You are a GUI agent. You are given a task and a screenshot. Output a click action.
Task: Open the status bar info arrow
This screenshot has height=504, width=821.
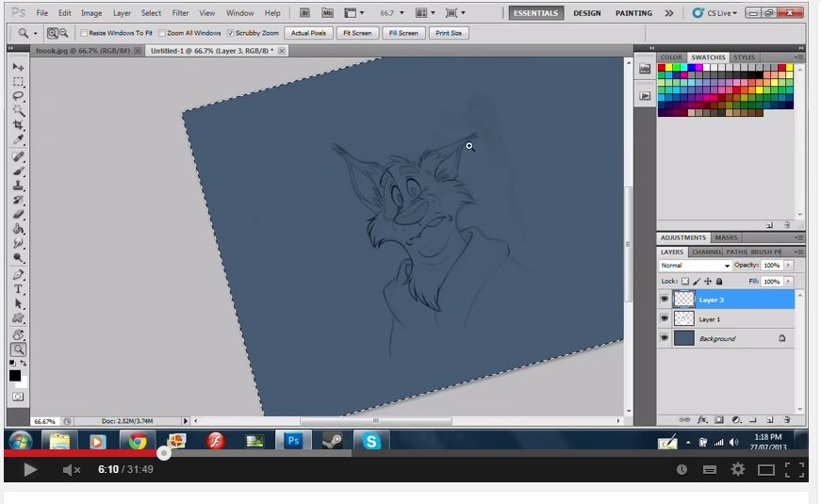(x=185, y=421)
